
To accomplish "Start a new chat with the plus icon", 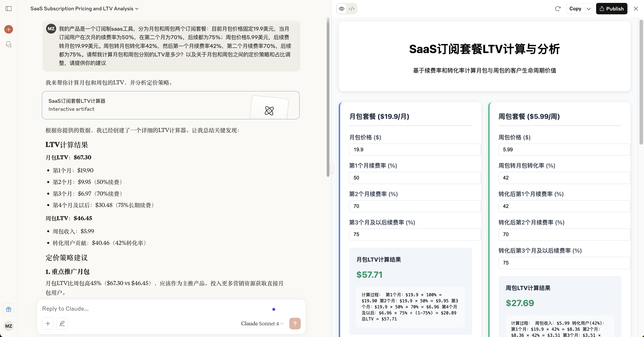I will pos(9,30).
